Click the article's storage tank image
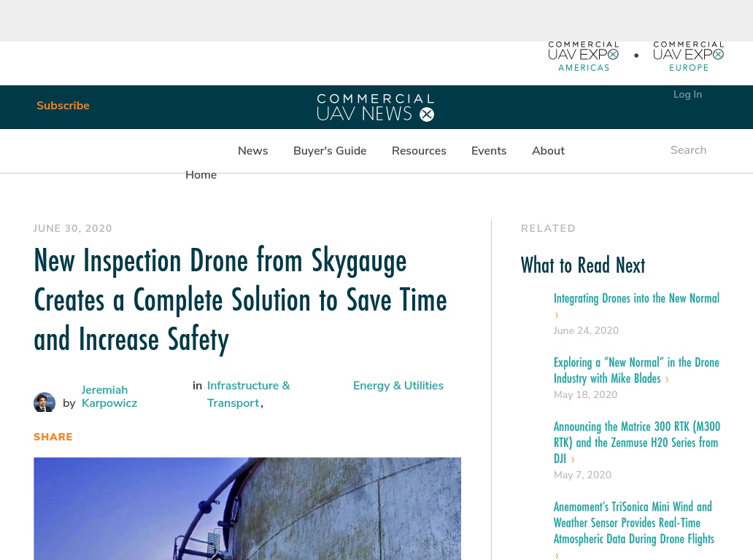 (247, 509)
